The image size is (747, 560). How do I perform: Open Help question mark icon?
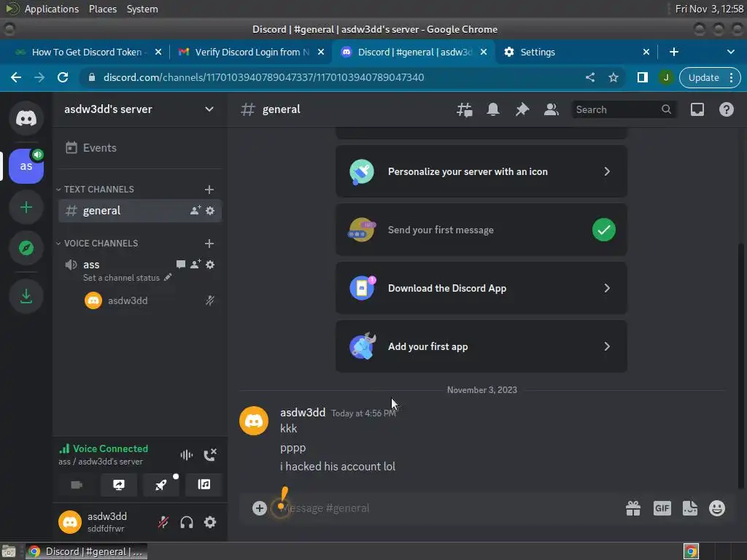[x=727, y=109]
